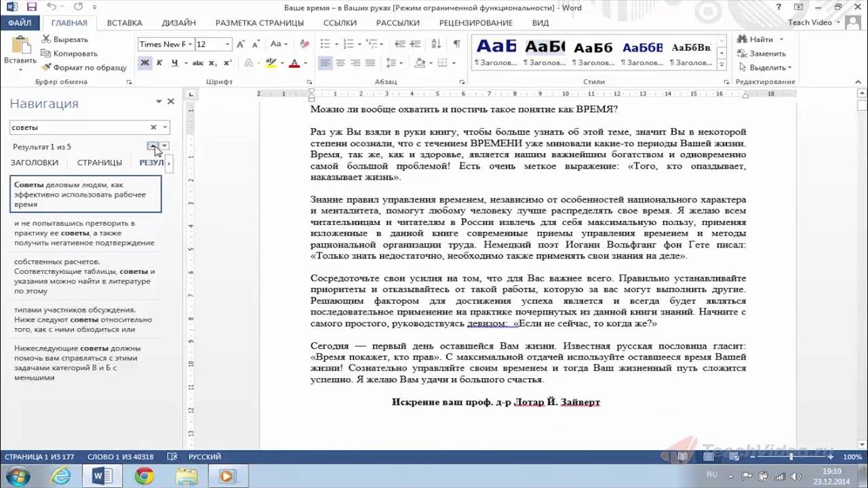
Task: Toggle underline Ч formatting
Action: pos(175,63)
